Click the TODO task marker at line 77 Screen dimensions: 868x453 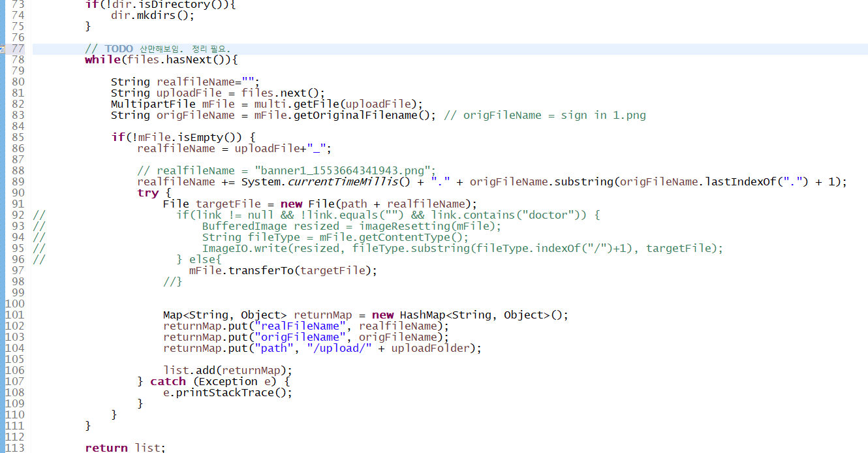point(3,49)
